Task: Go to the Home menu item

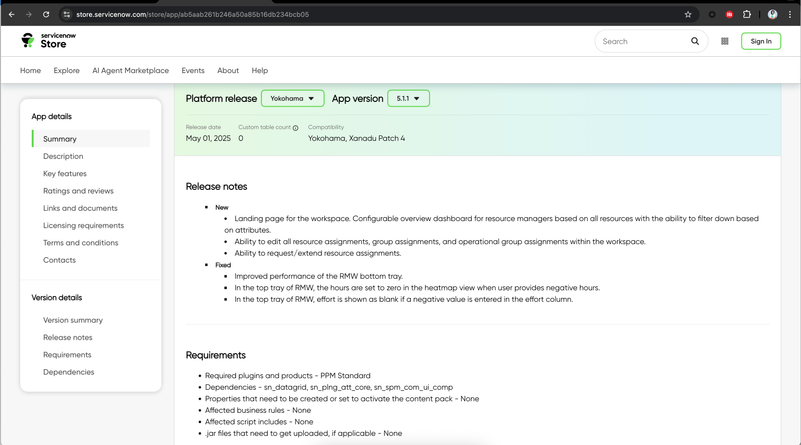Action: [x=30, y=71]
